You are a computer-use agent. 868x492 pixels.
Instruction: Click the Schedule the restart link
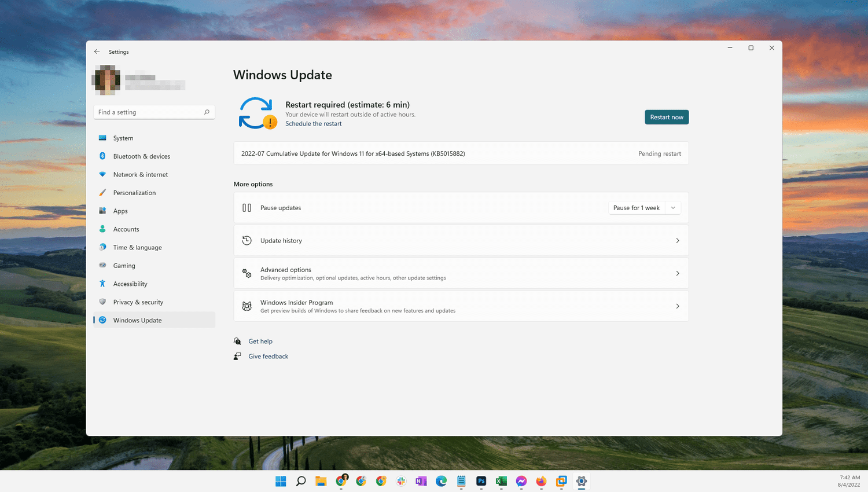(313, 124)
